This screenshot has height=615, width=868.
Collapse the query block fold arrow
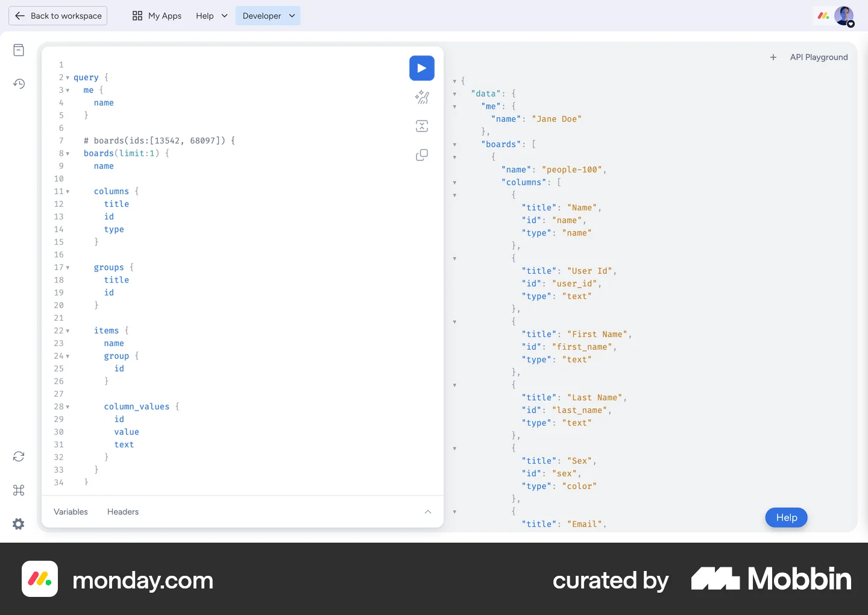tap(68, 78)
